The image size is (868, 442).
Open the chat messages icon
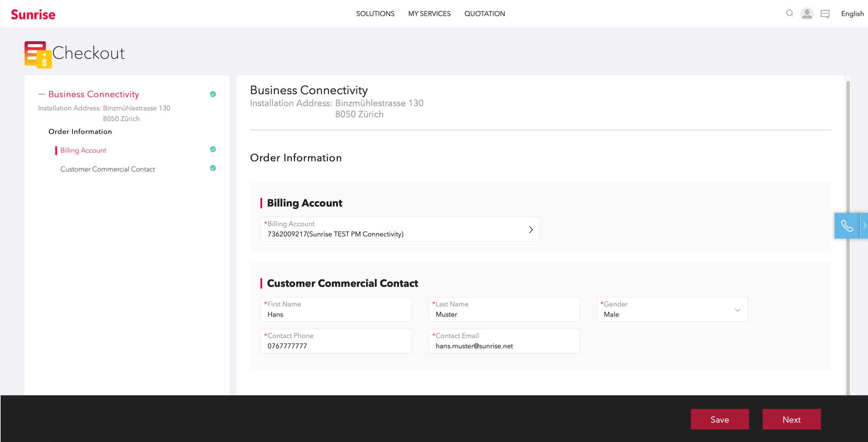click(825, 14)
